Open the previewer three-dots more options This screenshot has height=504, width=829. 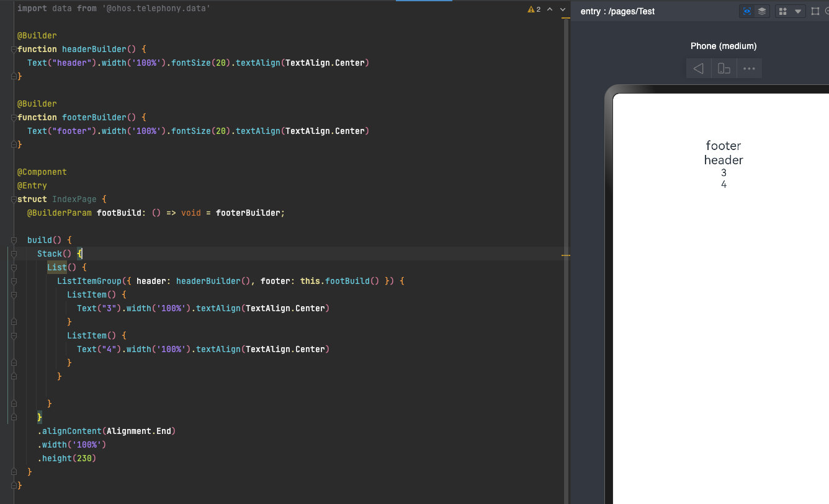[x=749, y=68]
